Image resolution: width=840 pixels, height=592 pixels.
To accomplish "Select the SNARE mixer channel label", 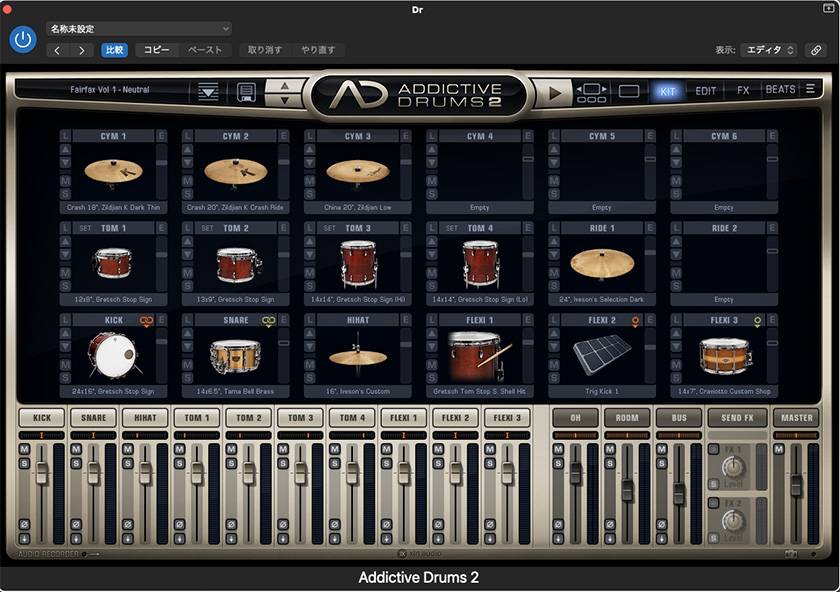I will pyautogui.click(x=93, y=417).
